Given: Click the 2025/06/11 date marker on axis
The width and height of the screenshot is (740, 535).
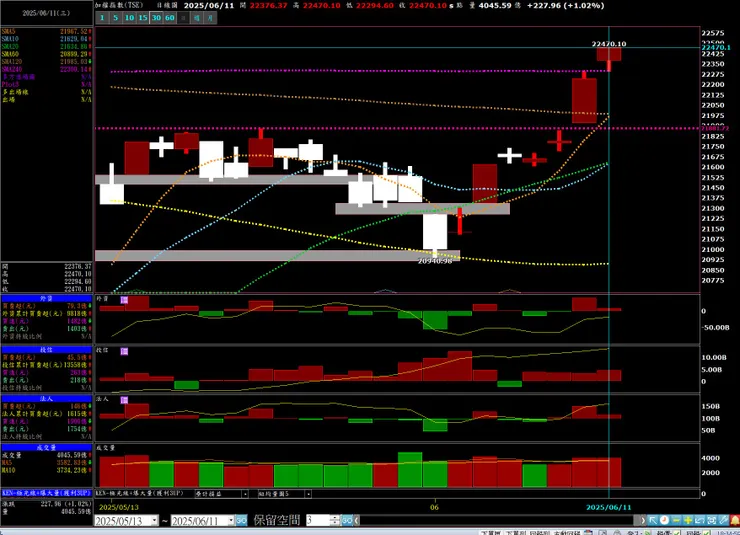Looking at the screenshot, I should 608,507.
